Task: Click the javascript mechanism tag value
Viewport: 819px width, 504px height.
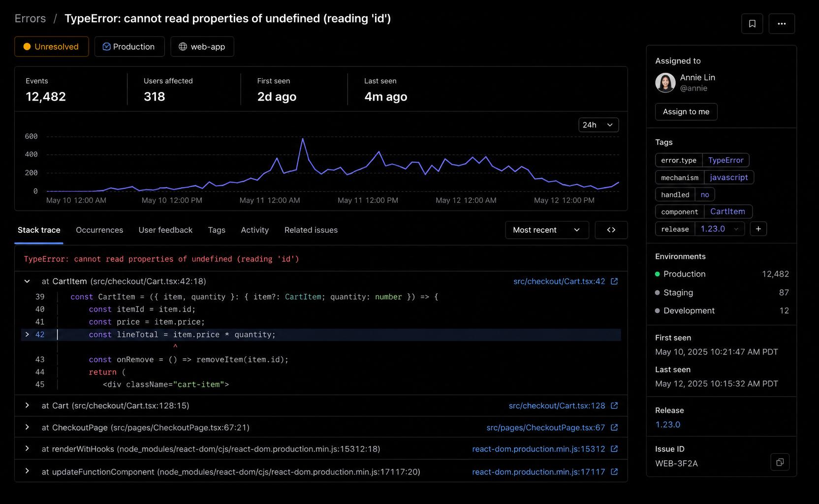Action: point(728,177)
